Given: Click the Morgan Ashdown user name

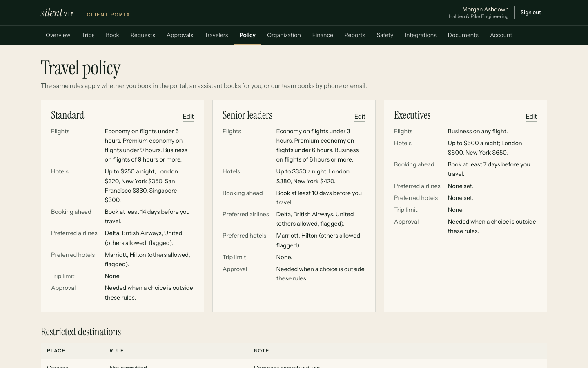Looking at the screenshot, I should point(485,9).
